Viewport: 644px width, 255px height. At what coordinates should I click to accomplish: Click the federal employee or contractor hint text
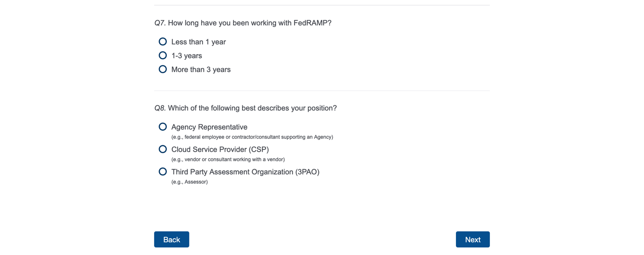pos(252,137)
